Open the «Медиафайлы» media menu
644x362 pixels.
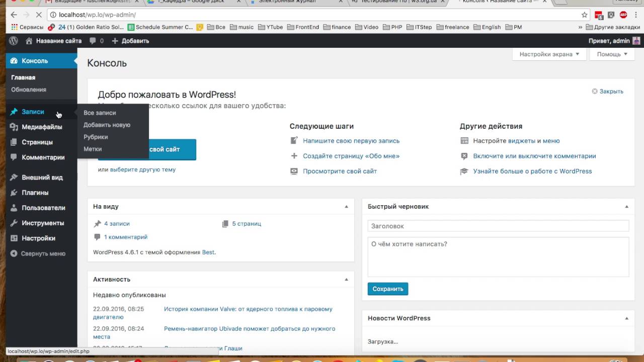click(x=41, y=127)
